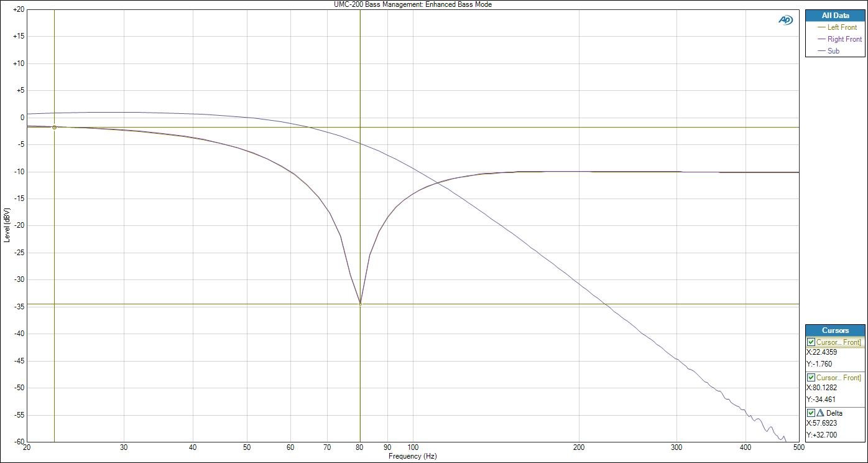Click the X:80.1282 cursor readout
The width and height of the screenshot is (868, 463).
coord(821,388)
